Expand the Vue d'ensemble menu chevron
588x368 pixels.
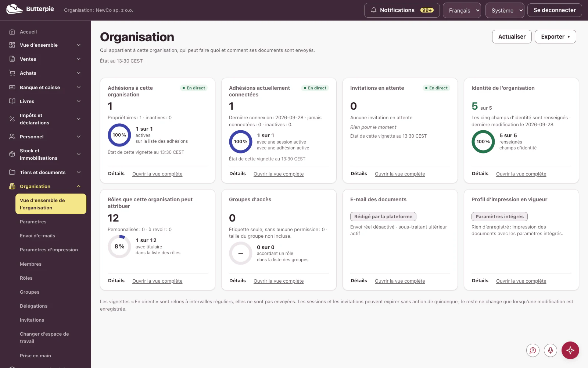(79, 45)
